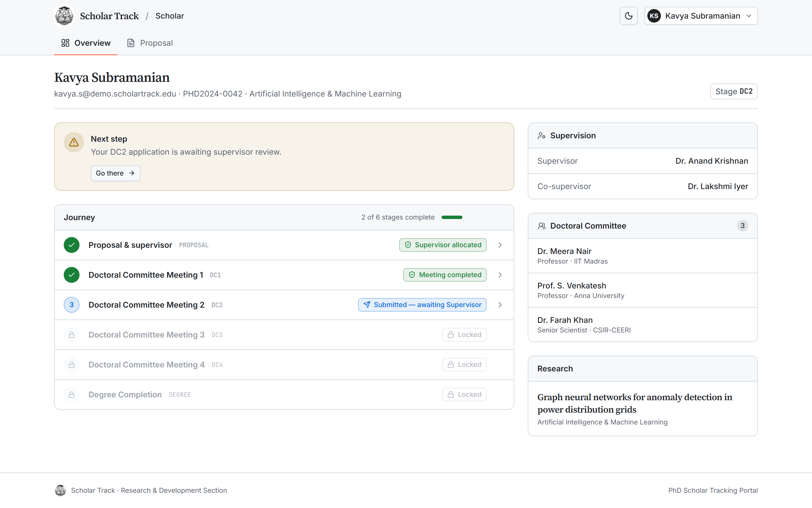The width and height of the screenshot is (812, 508).
Task: Click the step 3 circle for Doctoral Committee Meeting 2
Action: click(x=71, y=305)
